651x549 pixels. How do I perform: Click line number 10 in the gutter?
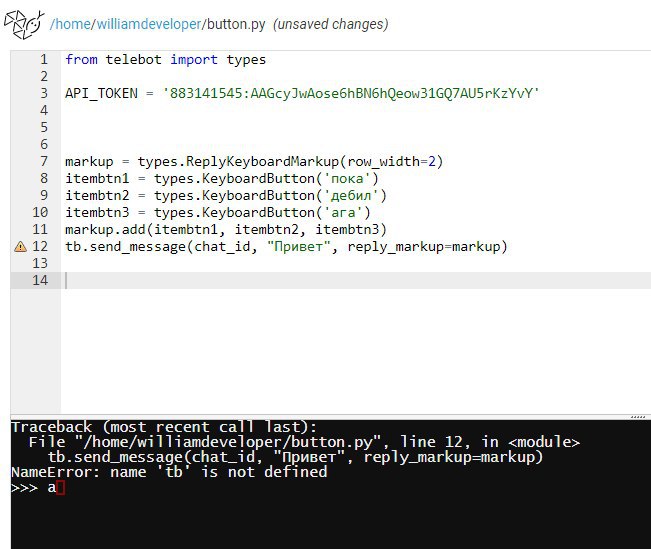[40, 213]
